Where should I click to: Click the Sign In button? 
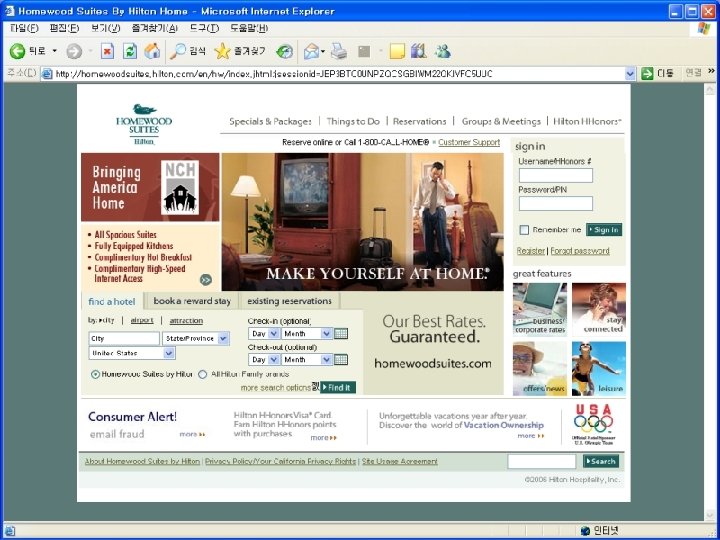pyautogui.click(x=604, y=230)
